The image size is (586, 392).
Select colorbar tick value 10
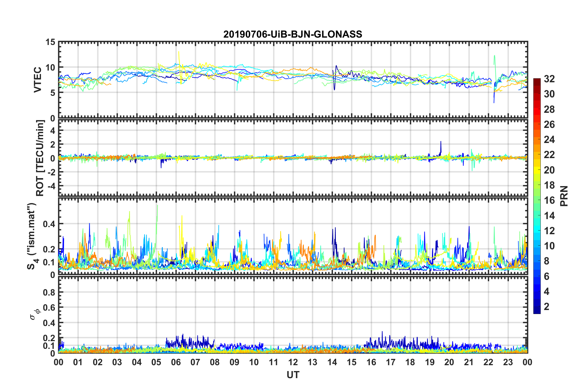pyautogui.click(x=549, y=246)
